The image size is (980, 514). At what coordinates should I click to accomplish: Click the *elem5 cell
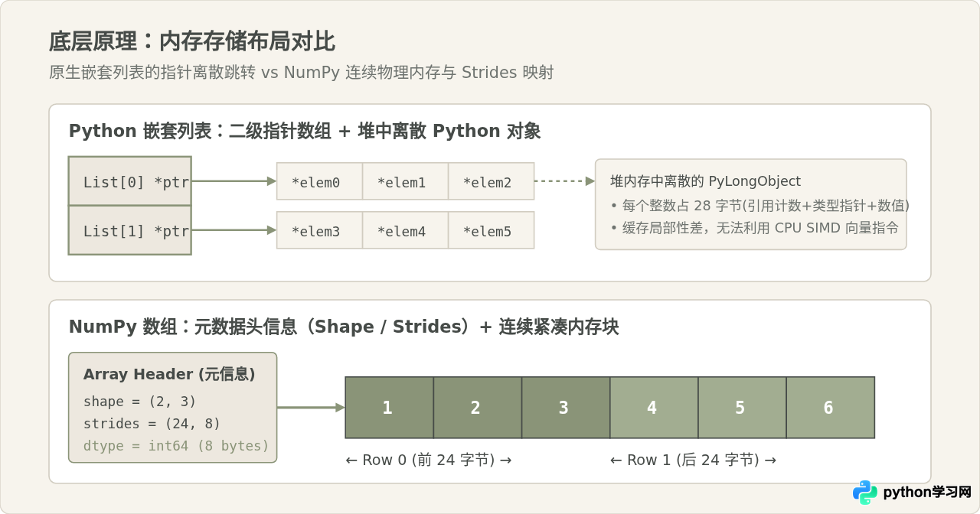pyautogui.click(x=491, y=230)
